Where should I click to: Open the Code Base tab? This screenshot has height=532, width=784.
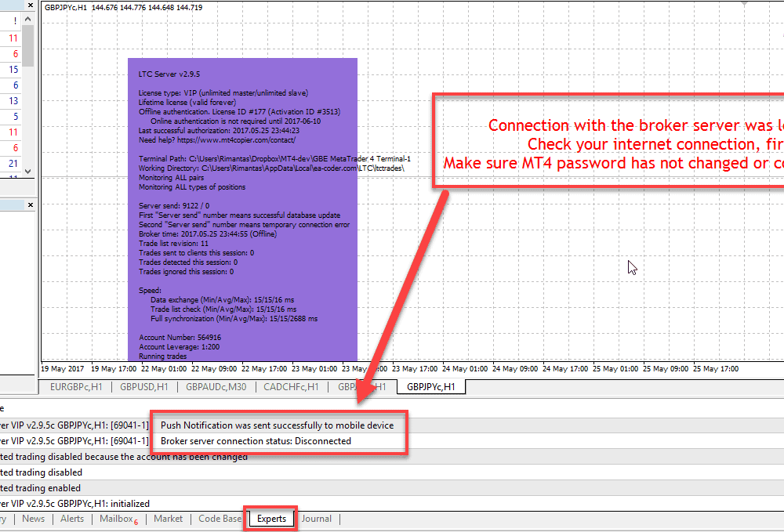(220, 519)
